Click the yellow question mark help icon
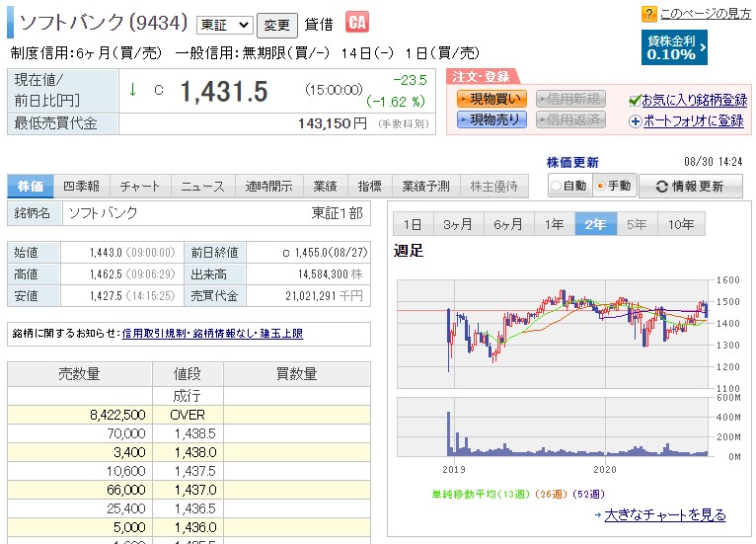The image size is (756, 544). coord(649,14)
